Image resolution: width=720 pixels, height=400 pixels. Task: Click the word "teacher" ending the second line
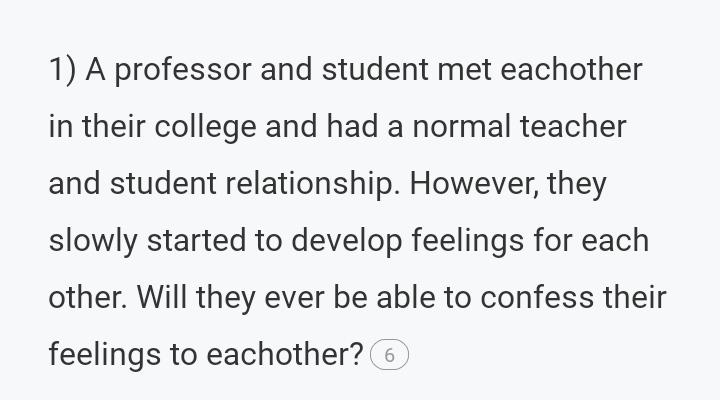[573, 127]
